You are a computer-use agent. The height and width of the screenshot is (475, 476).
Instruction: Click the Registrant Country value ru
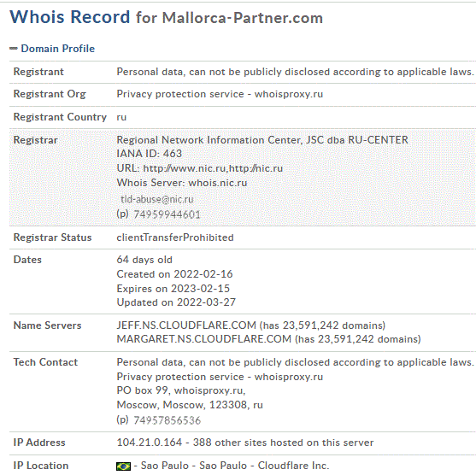click(x=121, y=117)
